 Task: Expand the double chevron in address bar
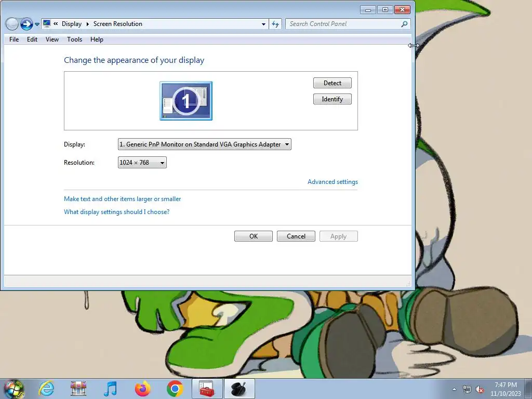coord(56,24)
